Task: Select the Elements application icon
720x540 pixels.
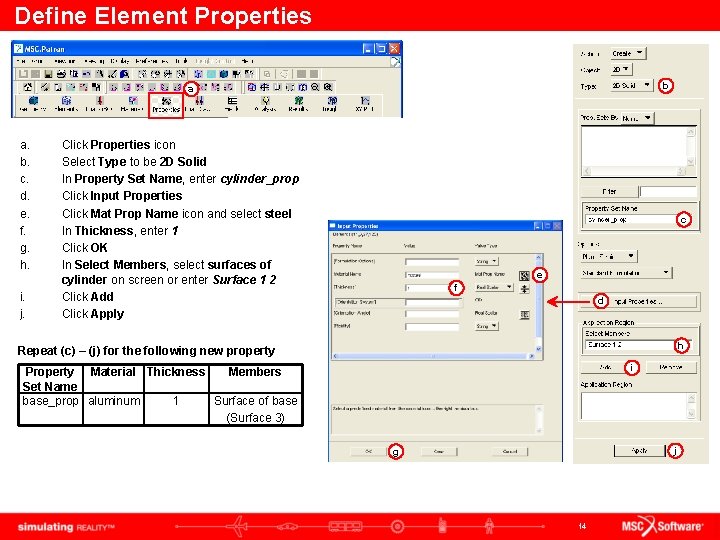Action: (x=66, y=104)
